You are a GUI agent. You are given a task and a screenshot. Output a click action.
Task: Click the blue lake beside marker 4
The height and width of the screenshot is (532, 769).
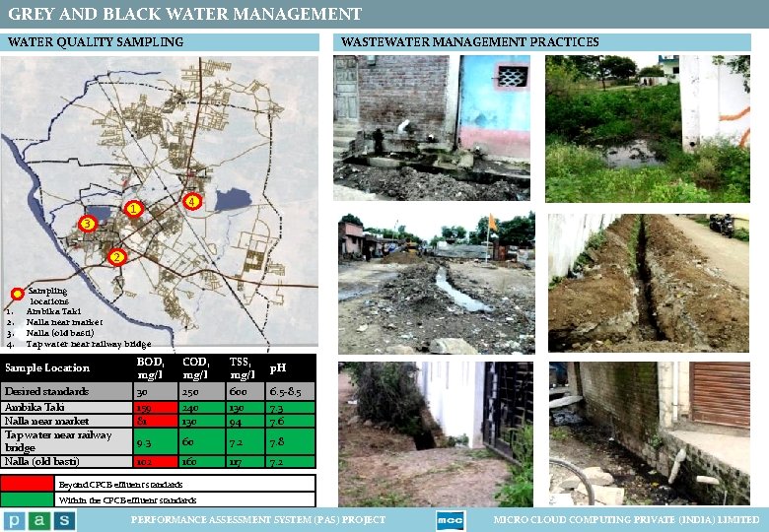233,199
